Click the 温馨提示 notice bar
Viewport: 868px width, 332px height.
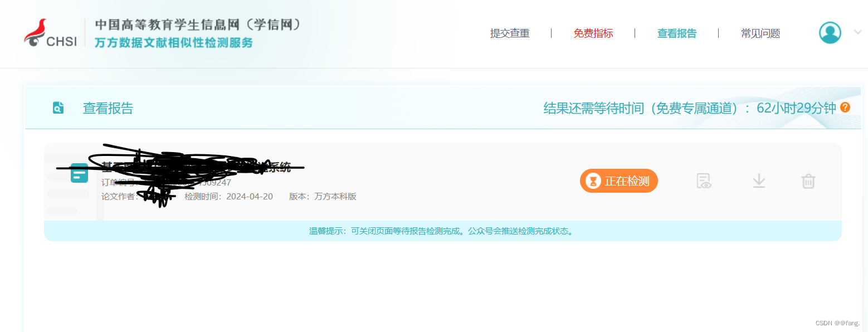443,231
